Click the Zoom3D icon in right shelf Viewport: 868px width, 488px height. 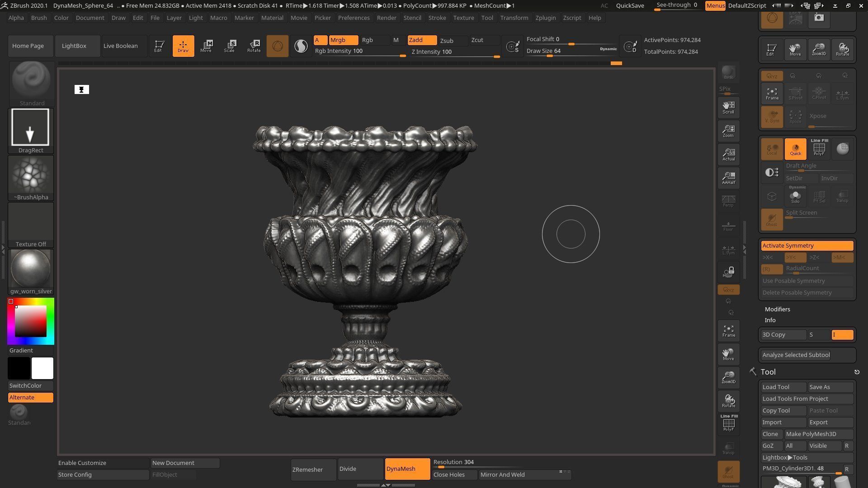tap(728, 378)
